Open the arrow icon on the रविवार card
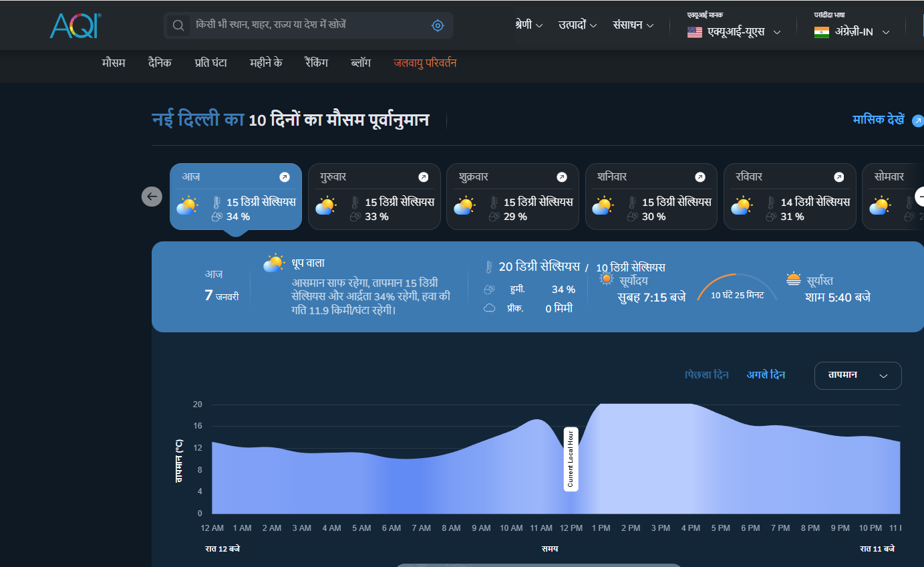Screen dimensions: 924x567 pyautogui.click(x=838, y=177)
